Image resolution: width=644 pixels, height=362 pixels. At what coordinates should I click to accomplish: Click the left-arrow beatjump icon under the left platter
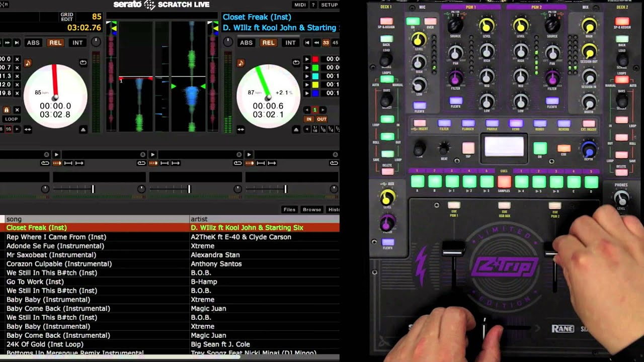point(27,129)
